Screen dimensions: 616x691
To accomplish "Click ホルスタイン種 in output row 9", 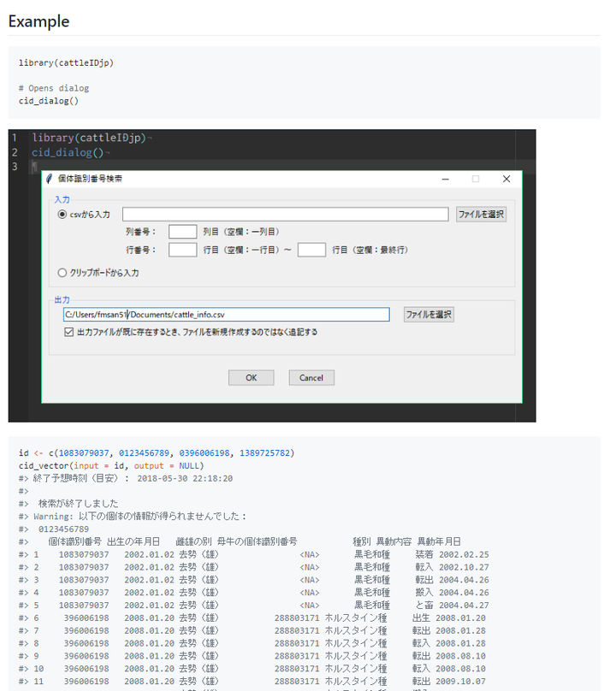I will 356,656.
